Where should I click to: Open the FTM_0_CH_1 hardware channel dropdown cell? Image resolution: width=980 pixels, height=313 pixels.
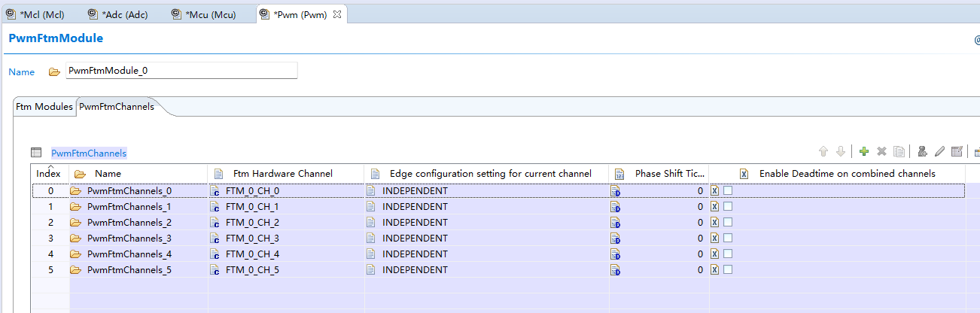click(x=286, y=207)
